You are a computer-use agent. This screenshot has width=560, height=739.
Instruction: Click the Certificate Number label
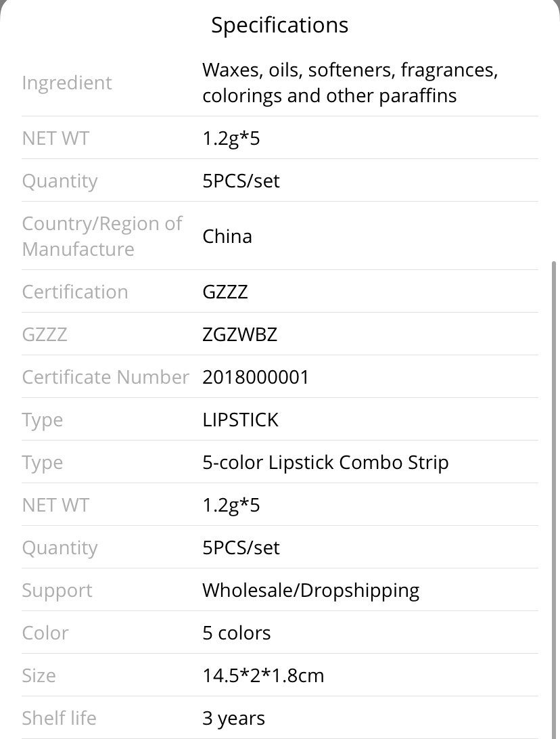click(106, 377)
